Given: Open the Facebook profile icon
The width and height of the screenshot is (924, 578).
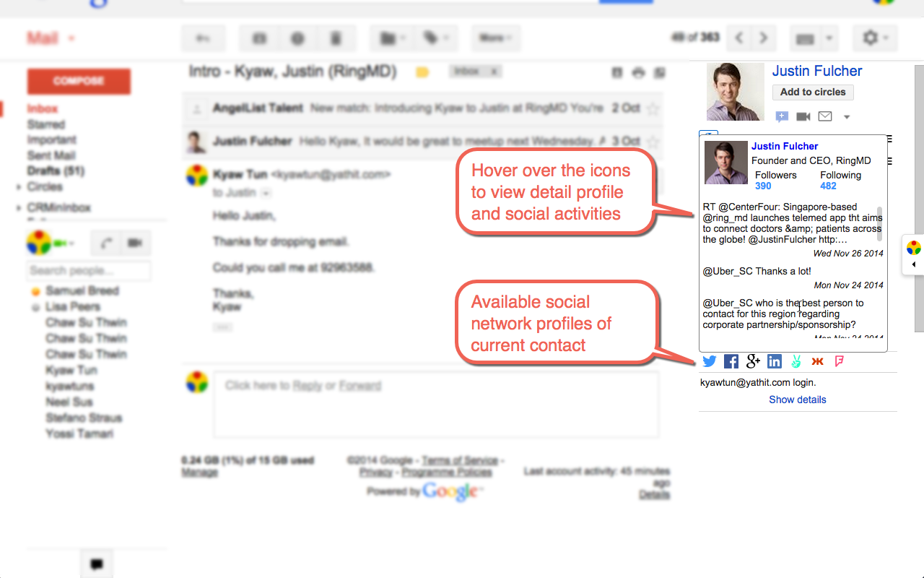Looking at the screenshot, I should pyautogui.click(x=731, y=361).
